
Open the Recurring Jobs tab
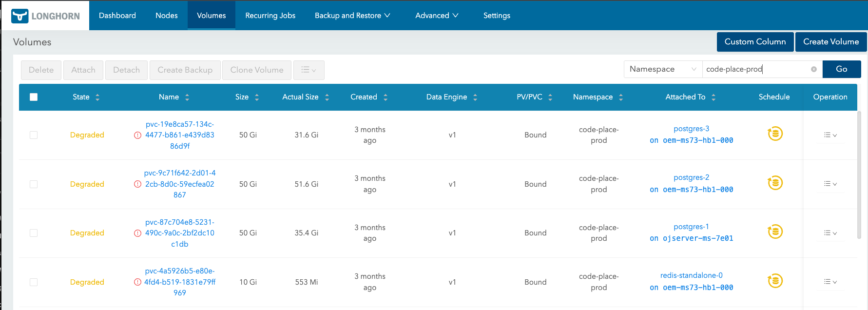270,16
